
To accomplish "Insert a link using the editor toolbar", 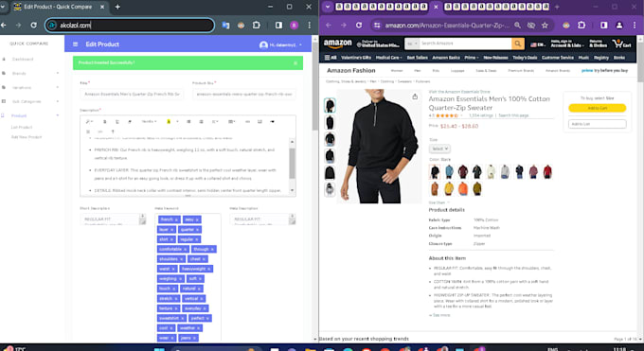I will 247,121.
